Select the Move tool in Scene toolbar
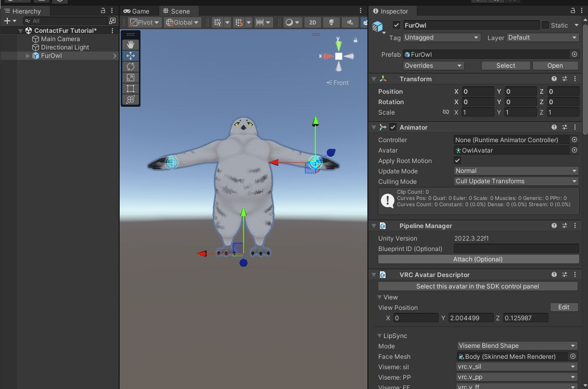The width and height of the screenshot is (588, 389). (x=131, y=56)
